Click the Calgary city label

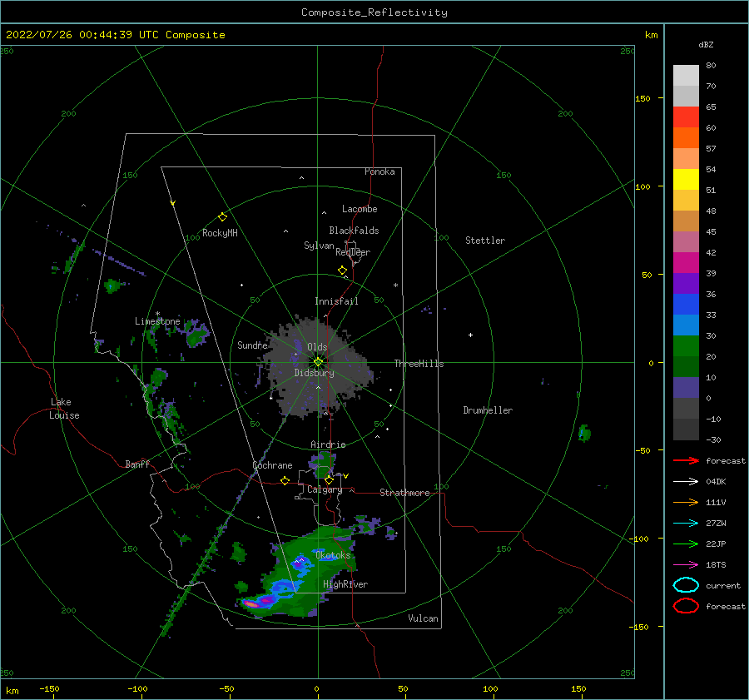point(325,489)
